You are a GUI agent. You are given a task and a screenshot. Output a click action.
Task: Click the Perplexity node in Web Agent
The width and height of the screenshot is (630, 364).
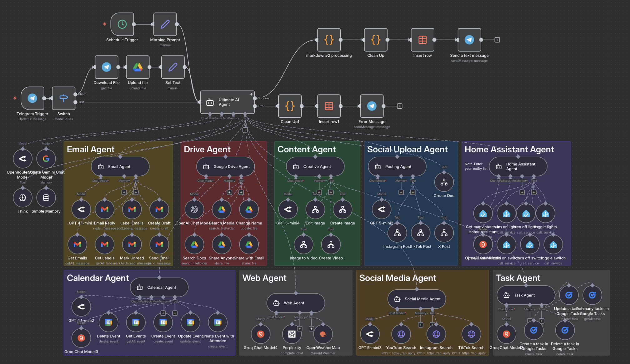click(292, 334)
